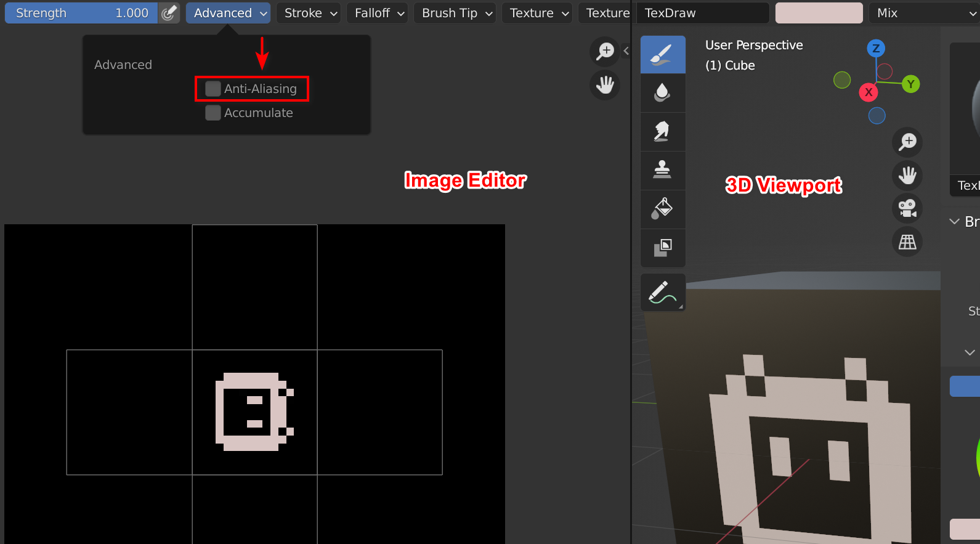This screenshot has height=544, width=980.
Task: Collapse the Br... panel expander
Action: 955,221
